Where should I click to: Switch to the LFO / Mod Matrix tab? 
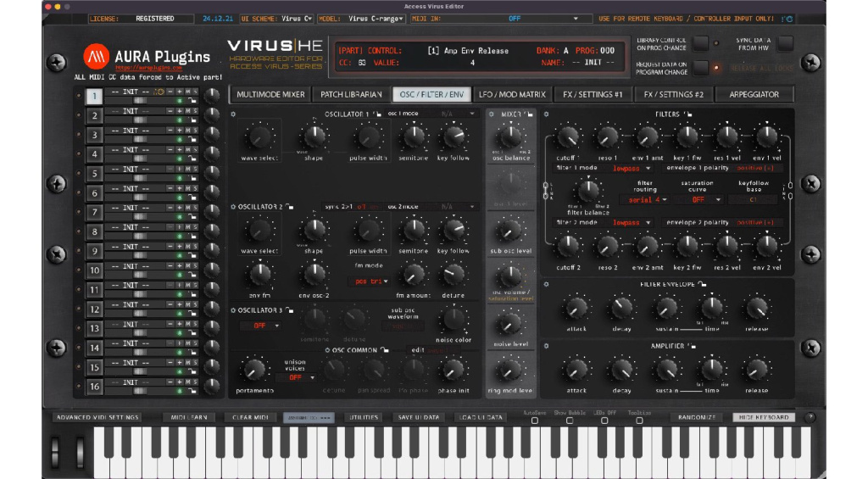[x=512, y=95]
